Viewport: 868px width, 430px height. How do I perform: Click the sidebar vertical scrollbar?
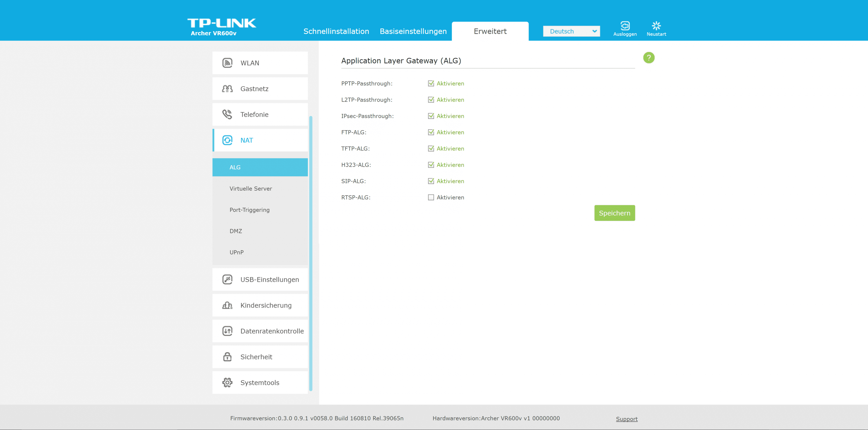coord(311,253)
